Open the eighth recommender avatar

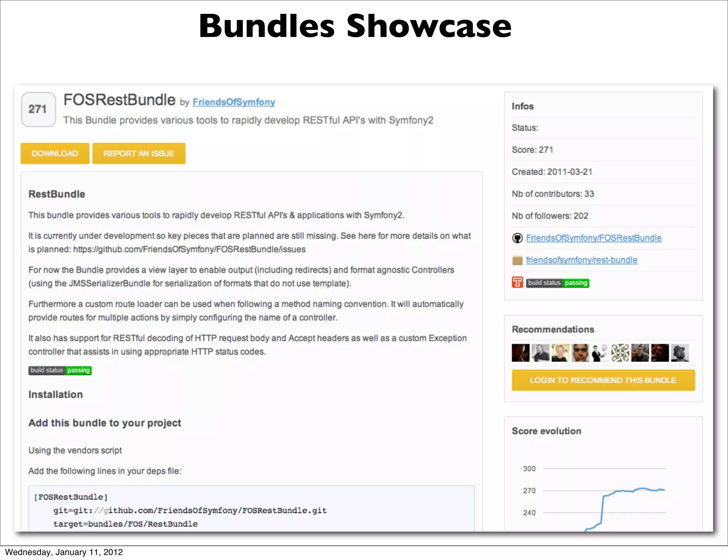pos(660,353)
